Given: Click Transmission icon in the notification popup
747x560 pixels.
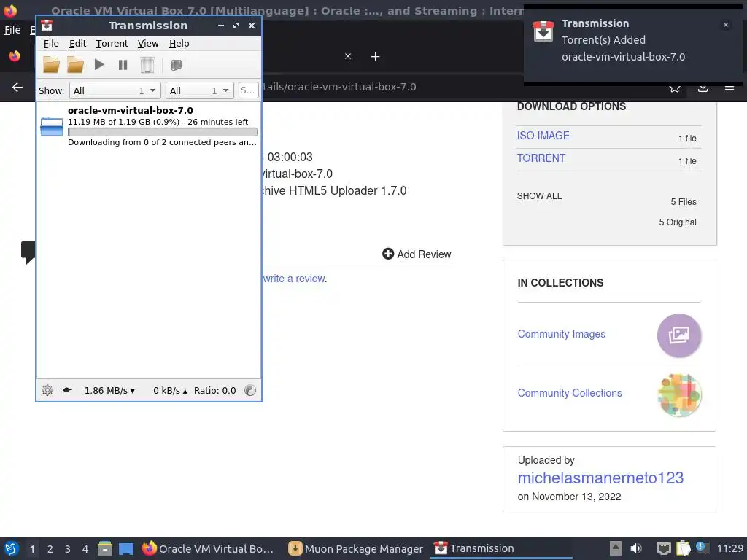Looking at the screenshot, I should [543, 31].
